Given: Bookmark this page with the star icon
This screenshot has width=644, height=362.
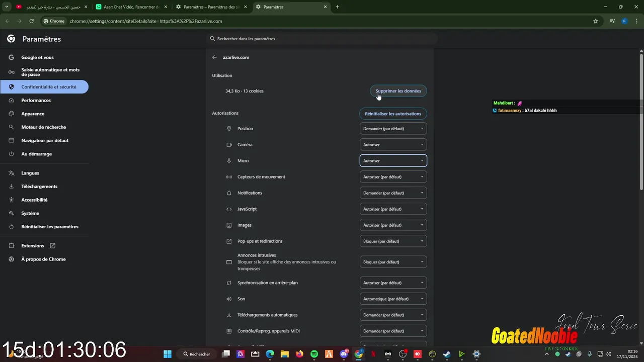Looking at the screenshot, I should (x=596, y=21).
